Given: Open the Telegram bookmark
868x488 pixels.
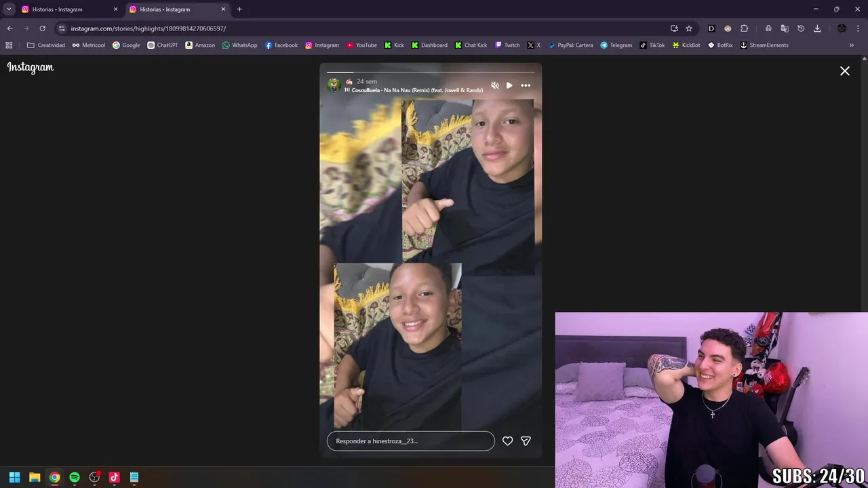Looking at the screenshot, I should [x=616, y=45].
